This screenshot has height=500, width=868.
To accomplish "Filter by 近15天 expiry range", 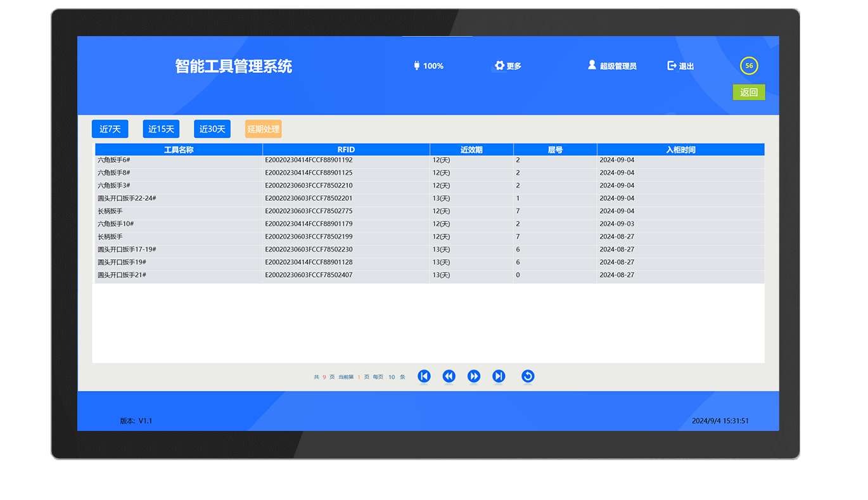I will point(161,129).
